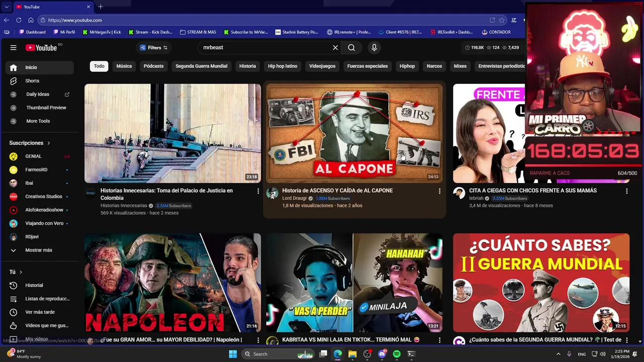
Task: Select the Segunda Guerra Mundial chip
Action: click(x=201, y=66)
